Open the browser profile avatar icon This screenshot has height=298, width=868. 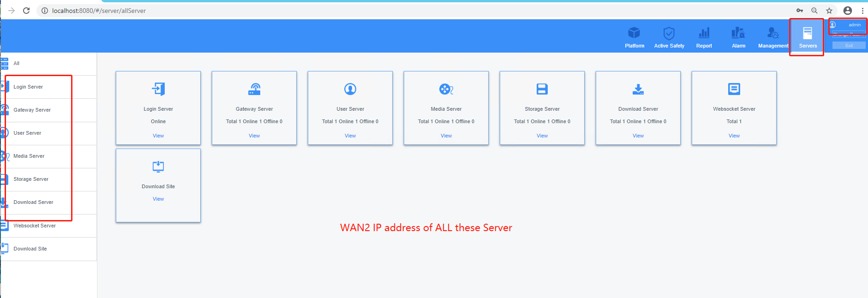(x=848, y=11)
